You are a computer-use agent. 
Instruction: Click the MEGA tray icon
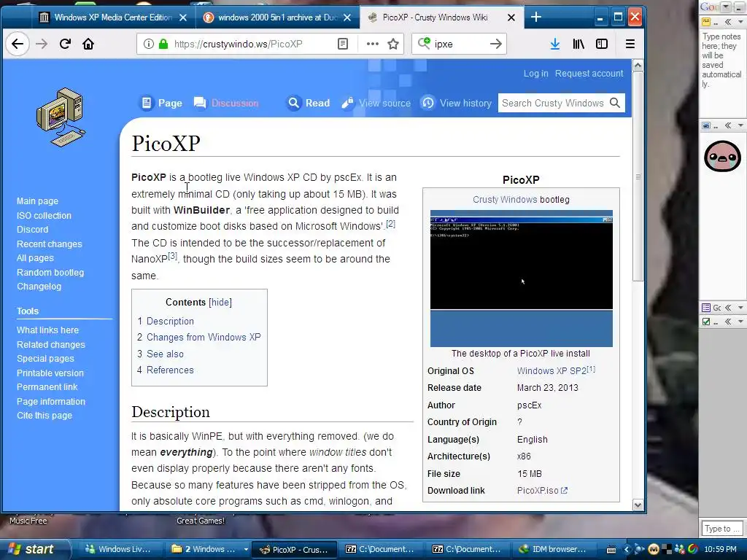(x=654, y=549)
